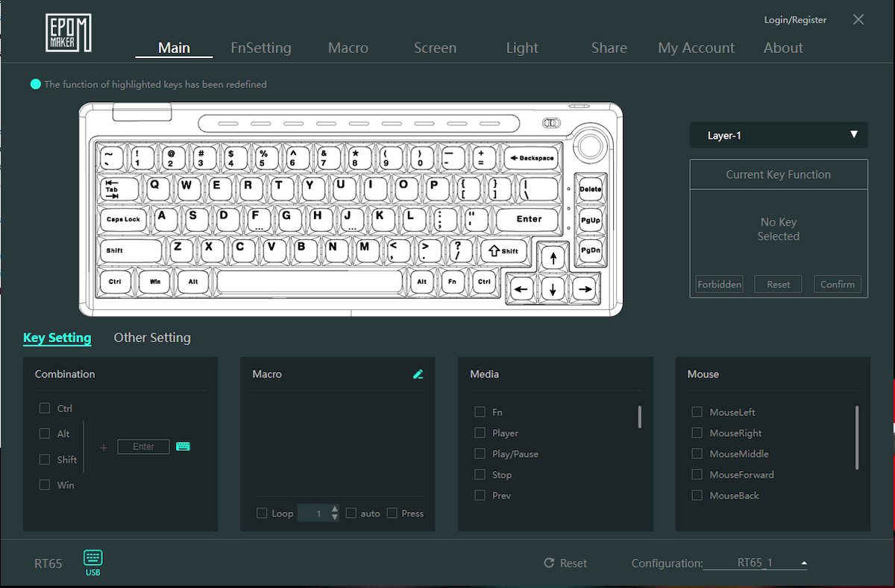
Task: Tick the MouseLeft checkbox
Action: [697, 412]
